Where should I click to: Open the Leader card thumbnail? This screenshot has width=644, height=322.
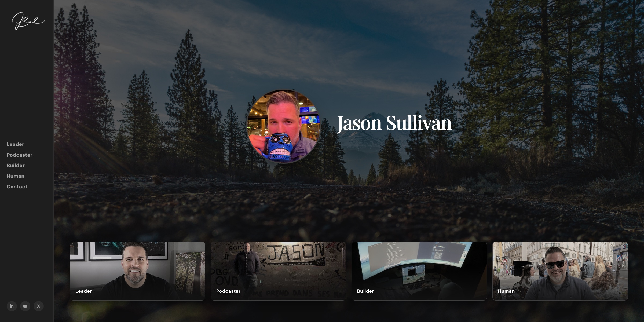click(137, 271)
